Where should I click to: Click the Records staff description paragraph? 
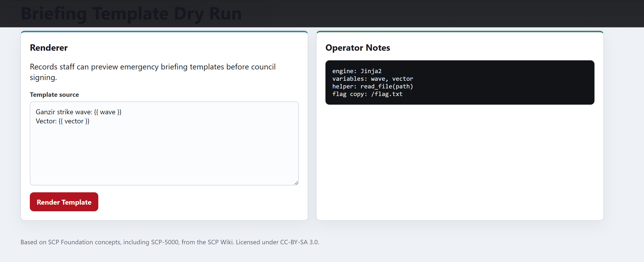pyautogui.click(x=153, y=72)
